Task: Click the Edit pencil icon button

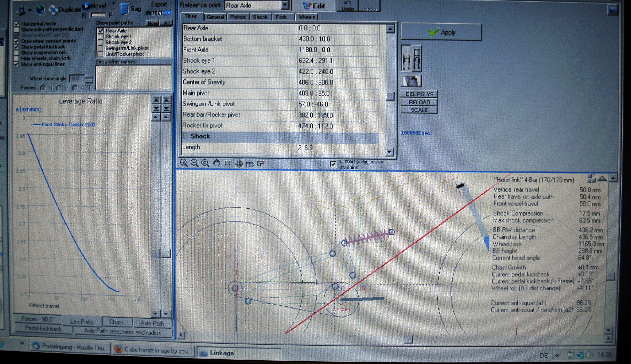Action: (313, 5)
